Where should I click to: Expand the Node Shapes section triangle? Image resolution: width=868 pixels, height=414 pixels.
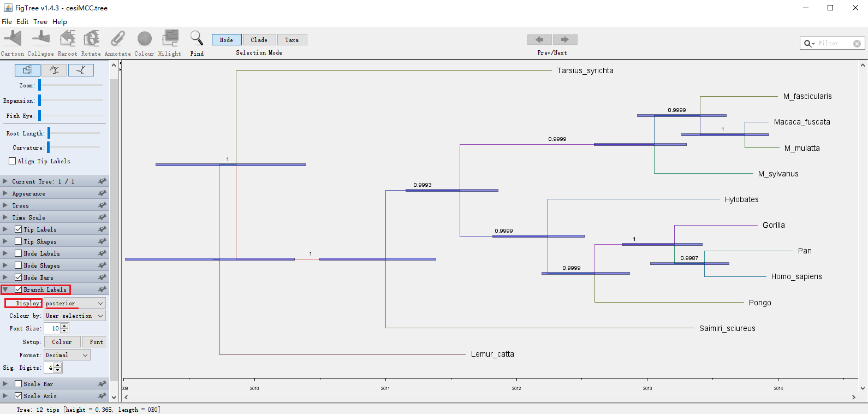coord(5,265)
